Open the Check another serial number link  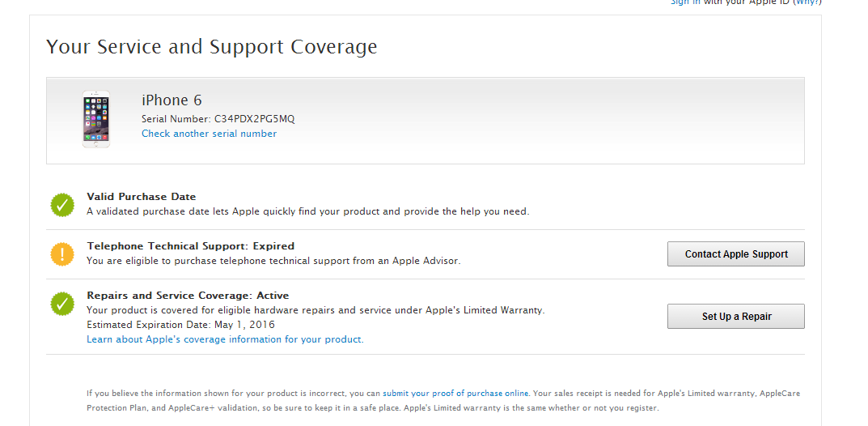click(209, 134)
